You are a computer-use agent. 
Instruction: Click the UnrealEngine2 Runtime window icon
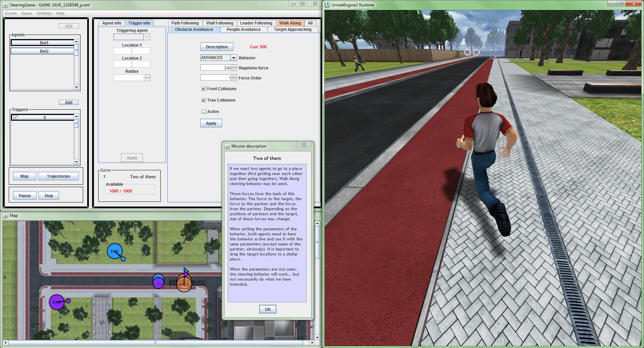[327, 5]
